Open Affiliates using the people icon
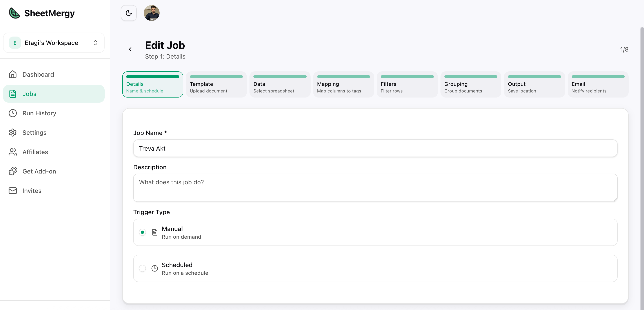 (x=13, y=152)
